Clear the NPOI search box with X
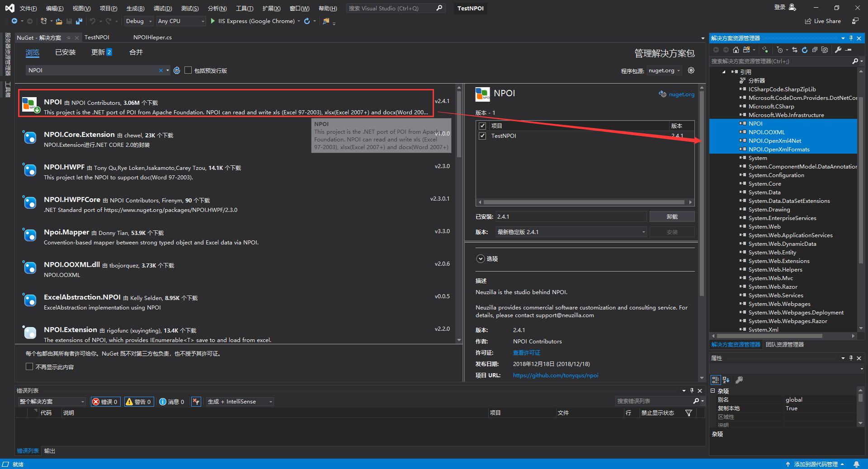The image size is (868, 469). tap(160, 70)
